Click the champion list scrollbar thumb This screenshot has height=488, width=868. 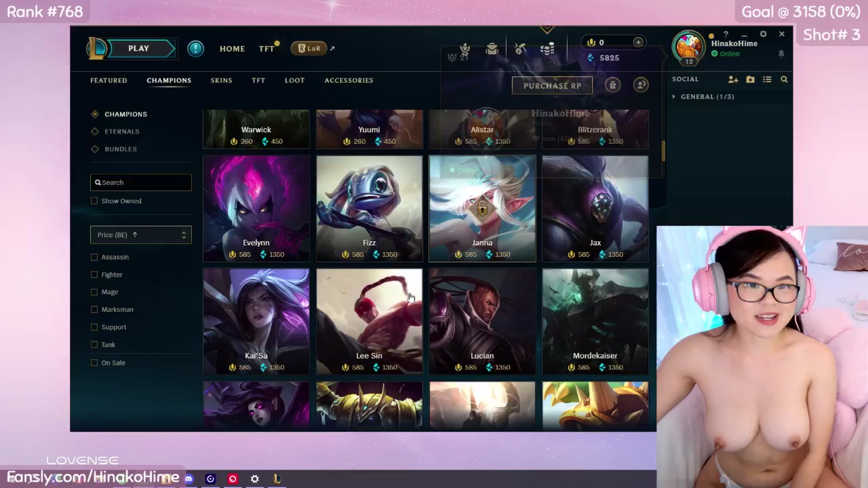[663, 151]
